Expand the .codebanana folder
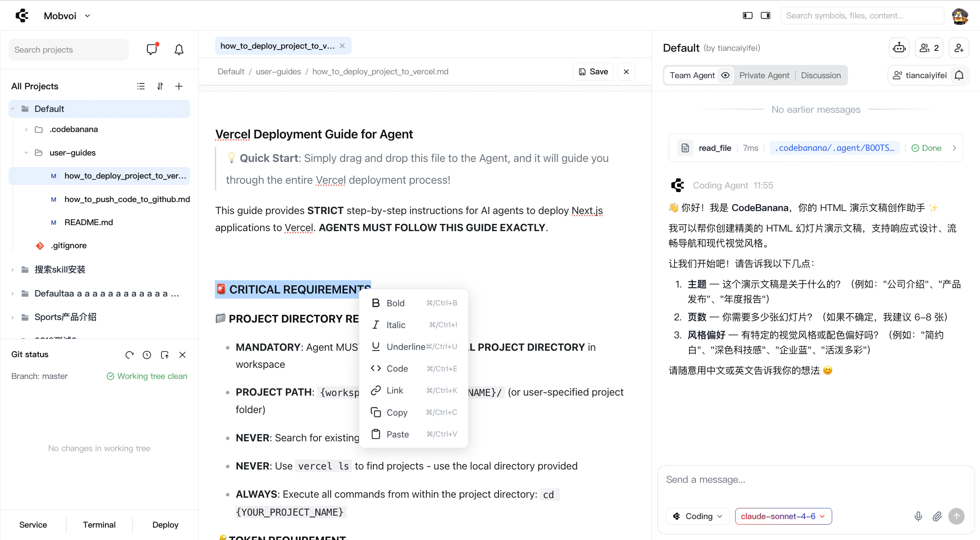 (26, 129)
